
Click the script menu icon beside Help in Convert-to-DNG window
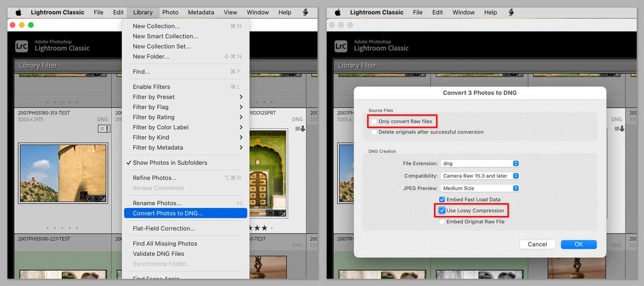point(511,13)
